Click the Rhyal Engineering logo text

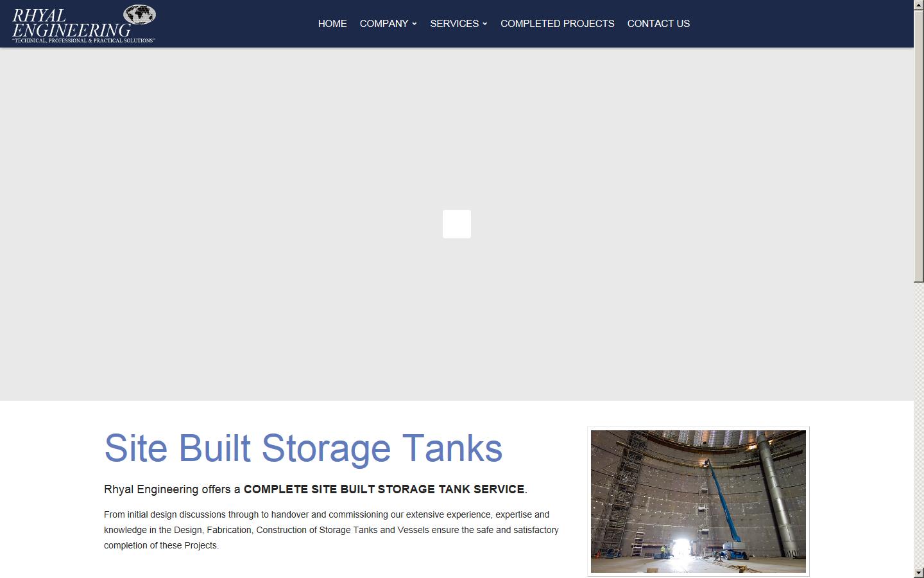[71, 24]
